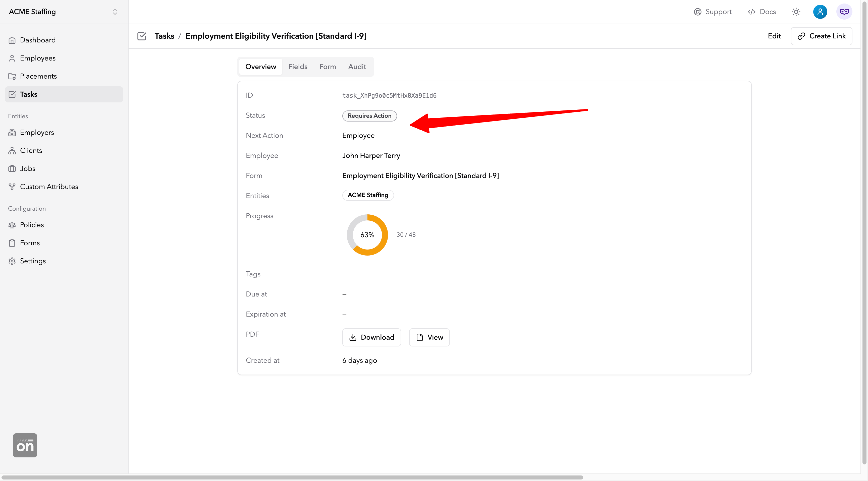Open the Form tab
This screenshot has width=868, height=481.
tap(328, 67)
